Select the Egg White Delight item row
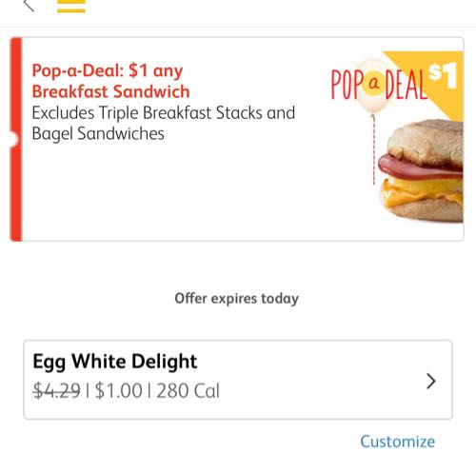This screenshot has height=473, width=476. (x=238, y=380)
